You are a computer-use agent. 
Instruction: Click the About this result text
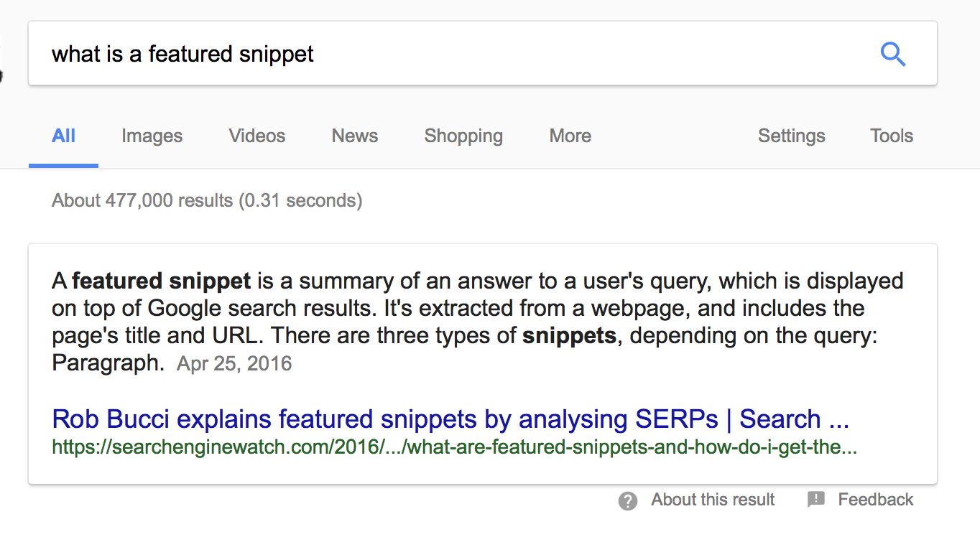click(x=713, y=500)
